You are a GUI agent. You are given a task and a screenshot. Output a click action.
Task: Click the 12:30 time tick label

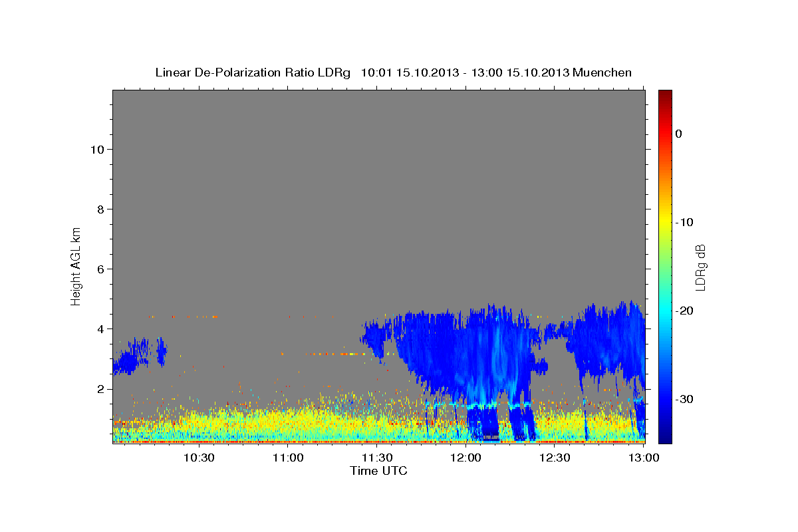555,458
